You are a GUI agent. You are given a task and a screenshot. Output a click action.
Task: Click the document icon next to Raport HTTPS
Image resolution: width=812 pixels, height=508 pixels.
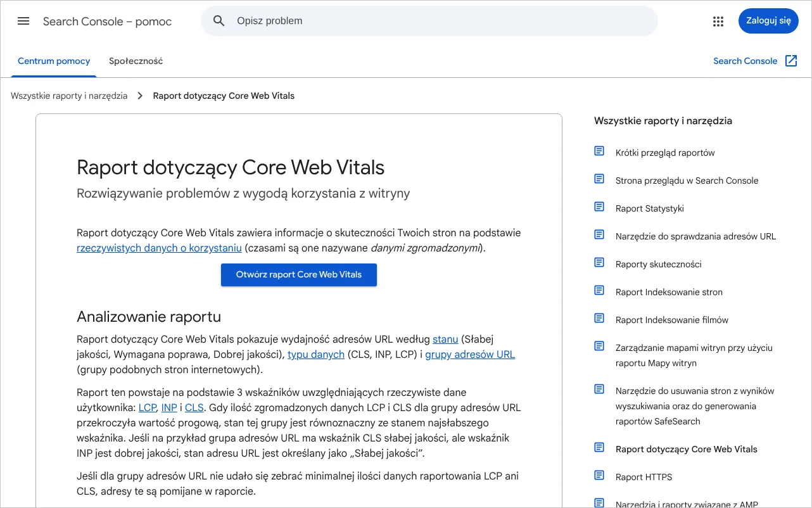pyautogui.click(x=599, y=475)
